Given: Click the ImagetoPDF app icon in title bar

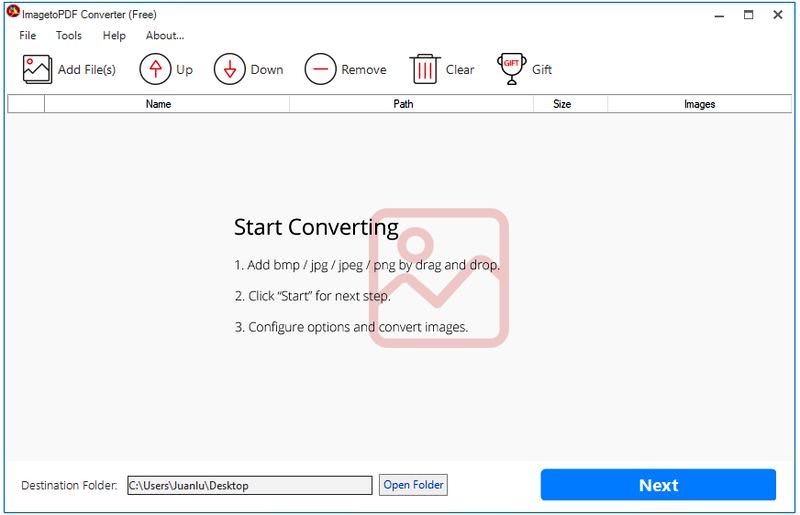Looking at the screenshot, I should click(13, 14).
